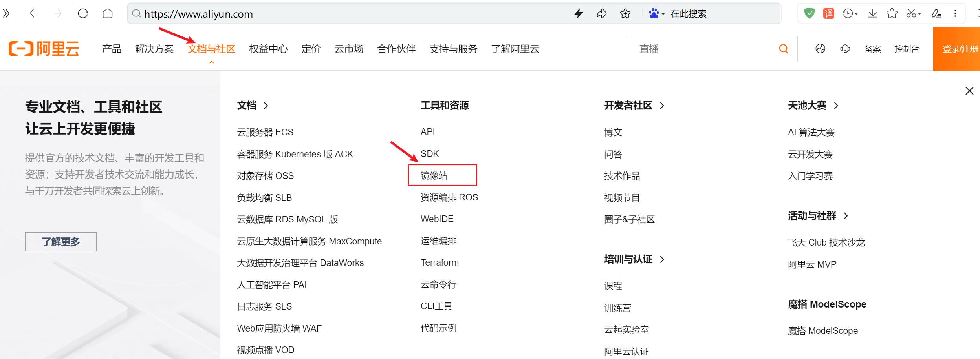Open the 产品 navigation menu

click(x=112, y=49)
